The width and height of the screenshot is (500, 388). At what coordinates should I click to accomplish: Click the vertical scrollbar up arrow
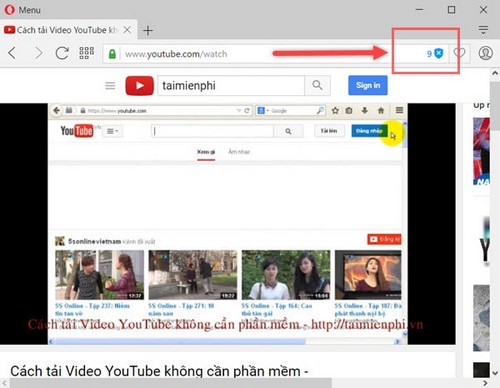point(495,73)
